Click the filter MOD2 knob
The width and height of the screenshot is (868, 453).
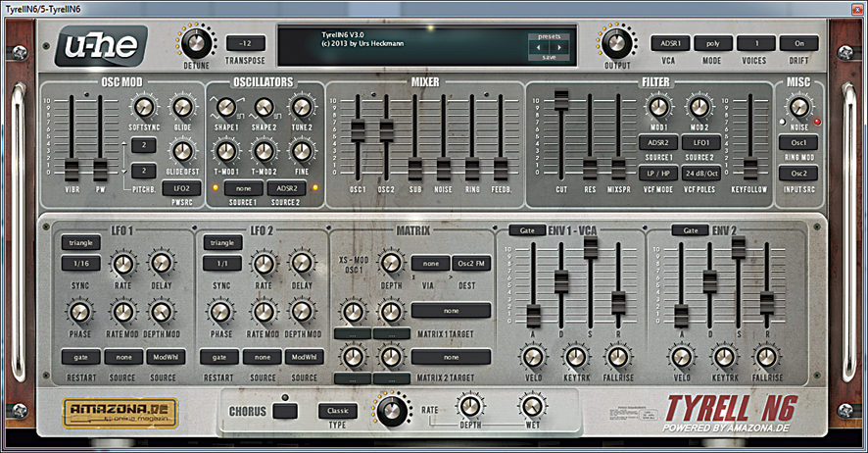tap(699, 108)
